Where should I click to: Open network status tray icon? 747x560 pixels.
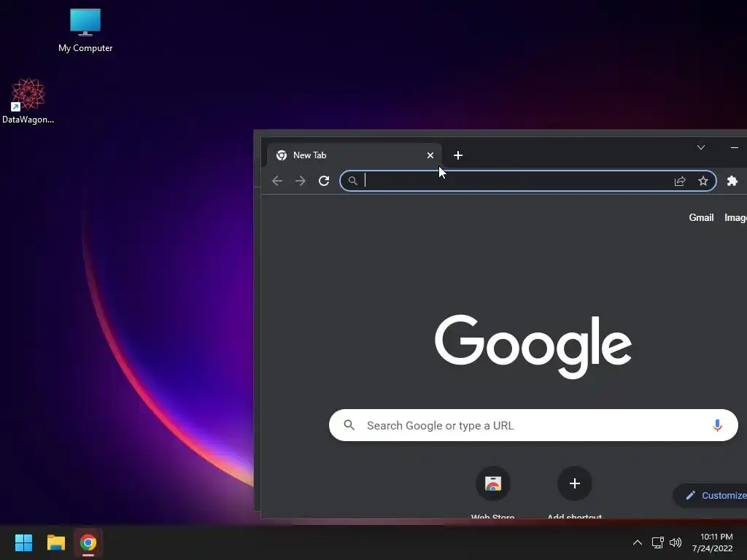click(x=658, y=542)
